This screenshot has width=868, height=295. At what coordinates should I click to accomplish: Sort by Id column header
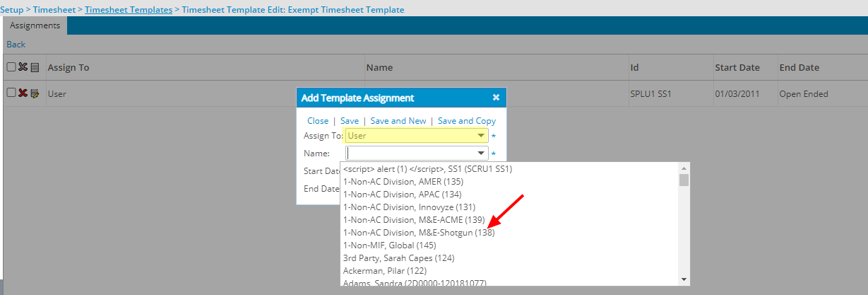click(x=634, y=67)
